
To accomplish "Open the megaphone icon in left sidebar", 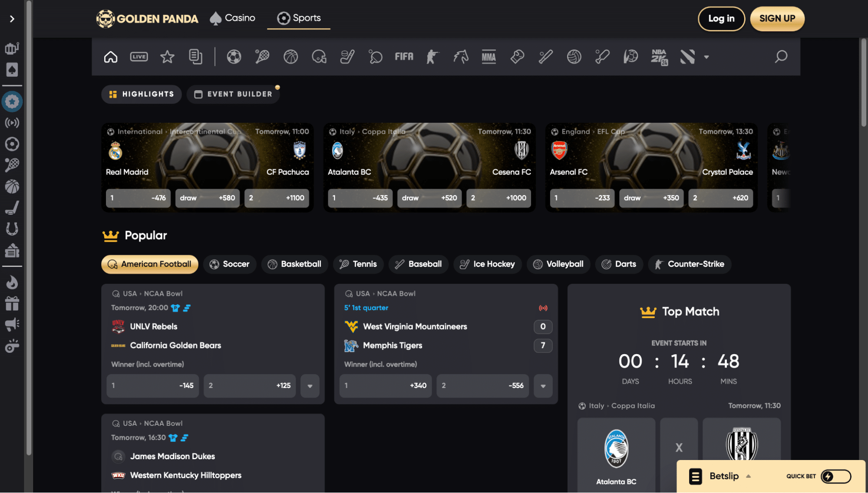I will coord(12,324).
